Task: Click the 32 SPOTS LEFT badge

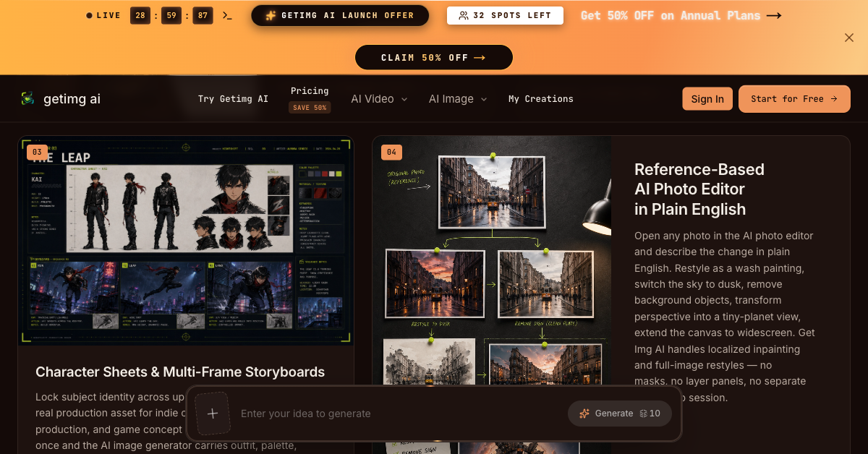Action: 505,15
